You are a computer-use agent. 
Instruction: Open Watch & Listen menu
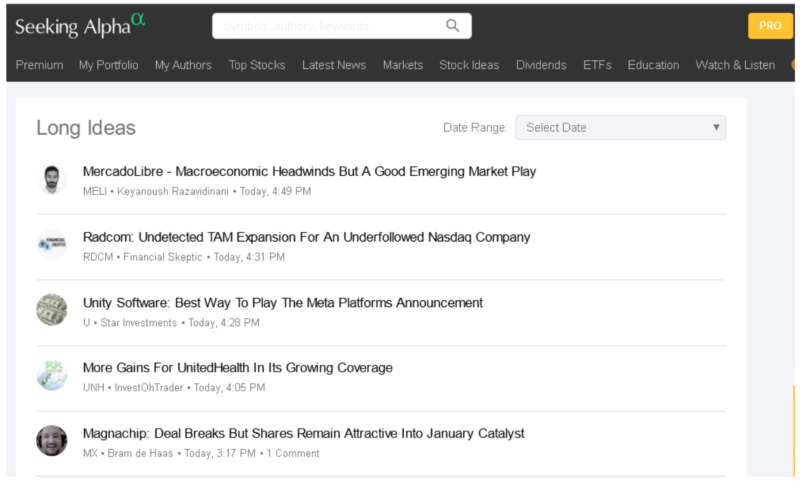point(735,65)
